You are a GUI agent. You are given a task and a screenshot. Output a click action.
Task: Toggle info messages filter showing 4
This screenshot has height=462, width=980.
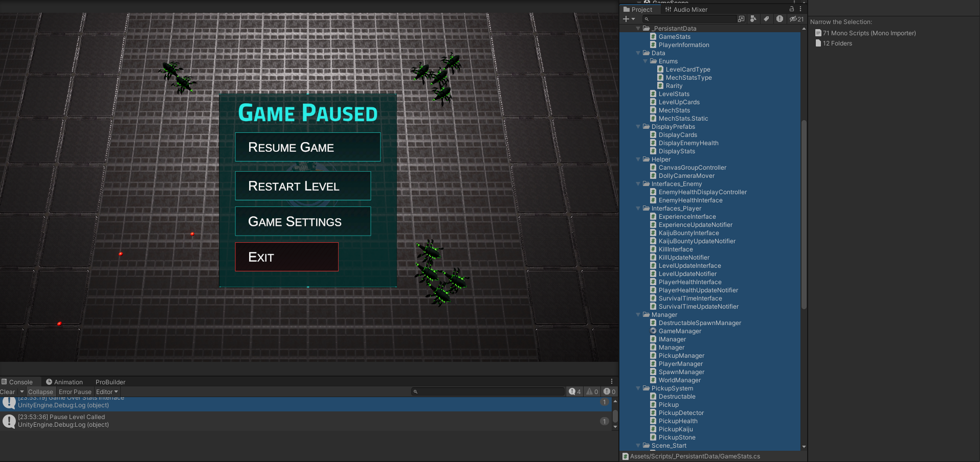tap(575, 391)
